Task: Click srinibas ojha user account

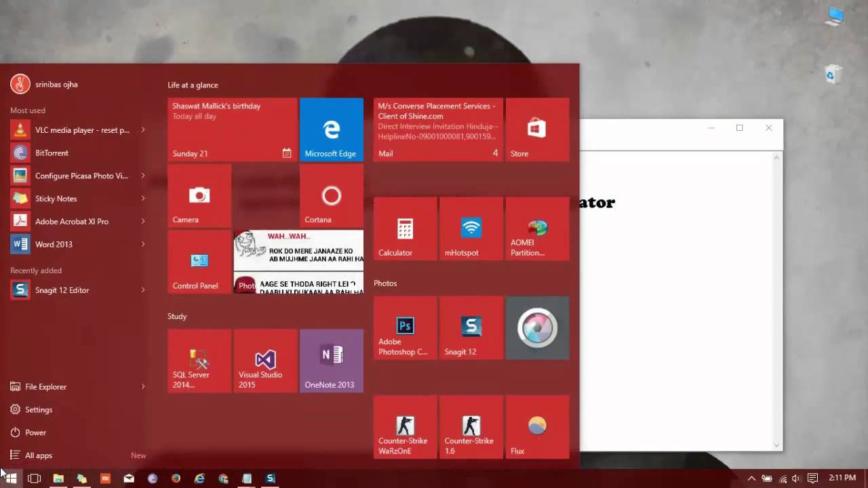Action: click(45, 84)
